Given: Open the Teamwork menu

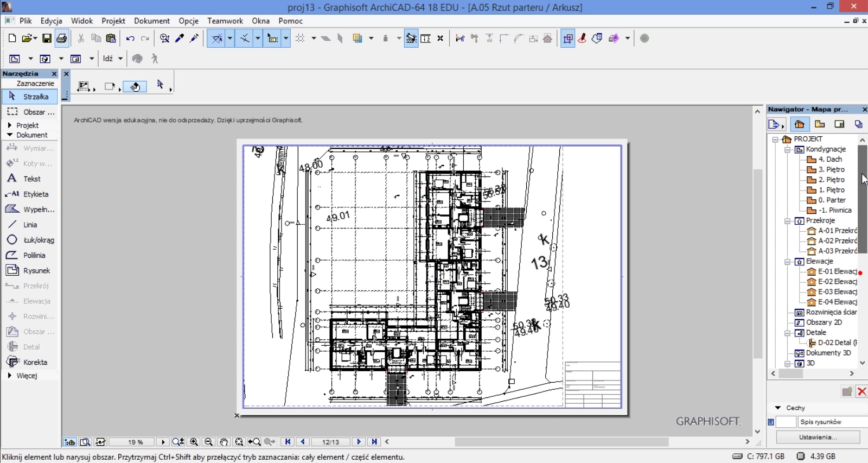Looking at the screenshot, I should [225, 21].
